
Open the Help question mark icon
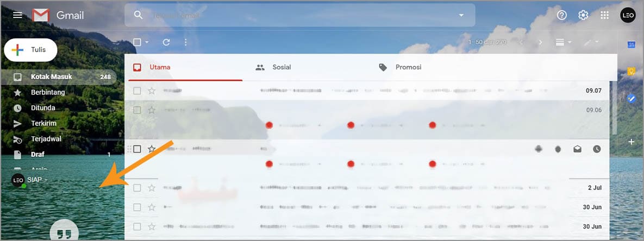point(562,15)
